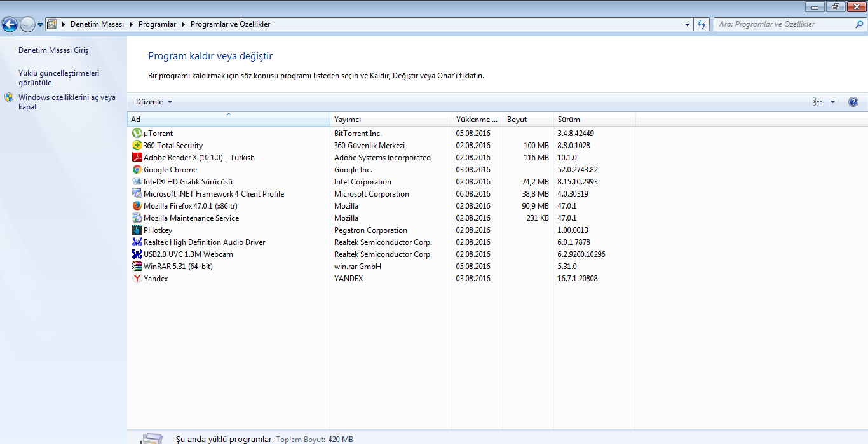868x444 pixels.
Task: Click the Programlar ve Özellikler breadcrumb
Action: (x=230, y=24)
